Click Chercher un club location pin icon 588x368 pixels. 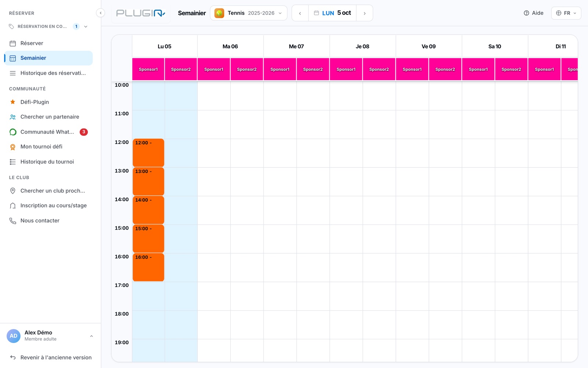click(x=12, y=191)
